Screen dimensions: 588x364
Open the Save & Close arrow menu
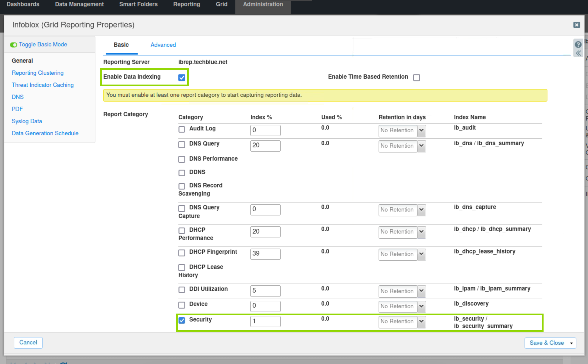point(571,343)
